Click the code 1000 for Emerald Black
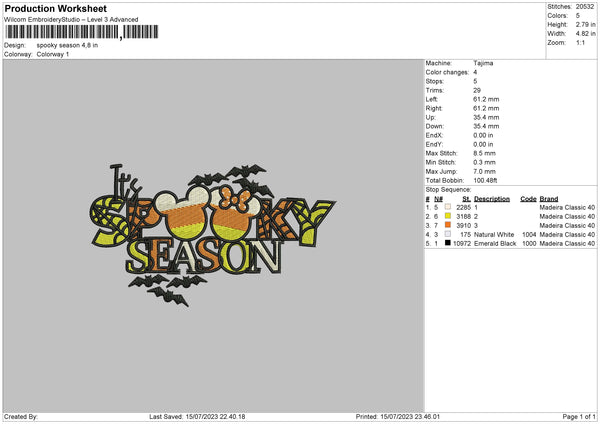The height and width of the screenshot is (424, 600). 529,243
